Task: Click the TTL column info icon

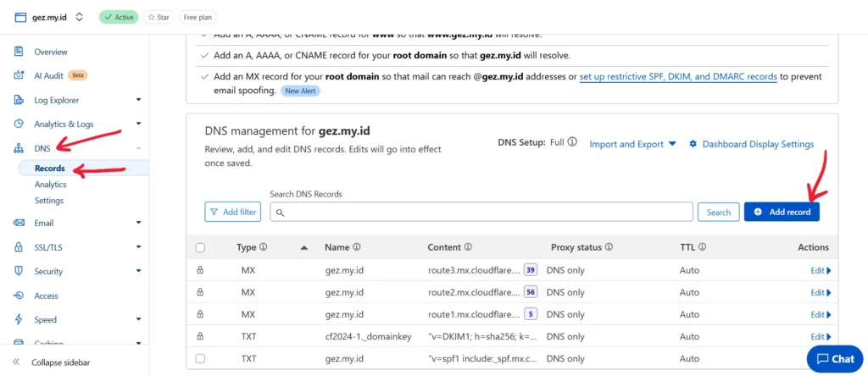Action: pos(702,247)
